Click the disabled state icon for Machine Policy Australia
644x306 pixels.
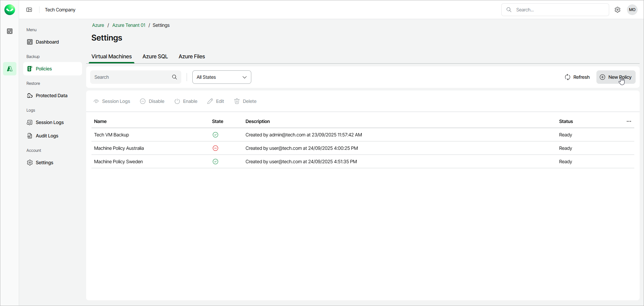(215, 148)
